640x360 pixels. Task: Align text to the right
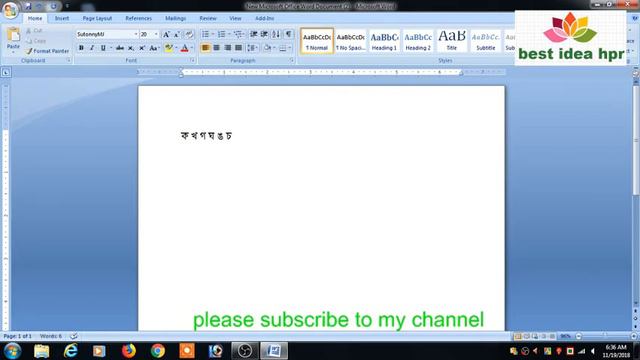pyautogui.click(x=228, y=48)
